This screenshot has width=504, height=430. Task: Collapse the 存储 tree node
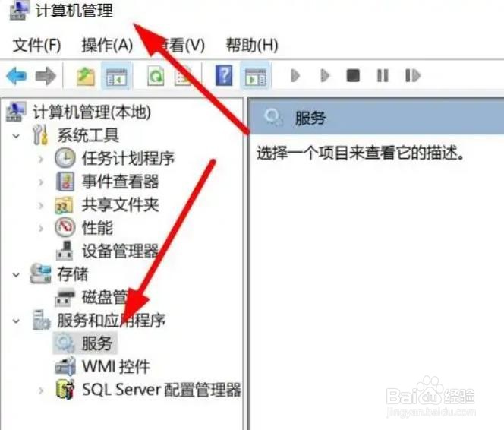pos(16,275)
